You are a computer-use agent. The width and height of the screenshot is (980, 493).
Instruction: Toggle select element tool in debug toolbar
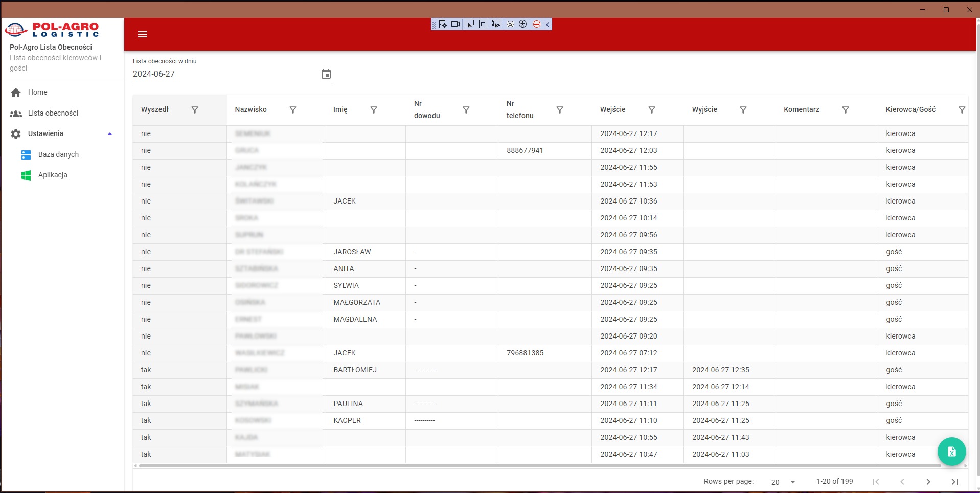(x=469, y=24)
